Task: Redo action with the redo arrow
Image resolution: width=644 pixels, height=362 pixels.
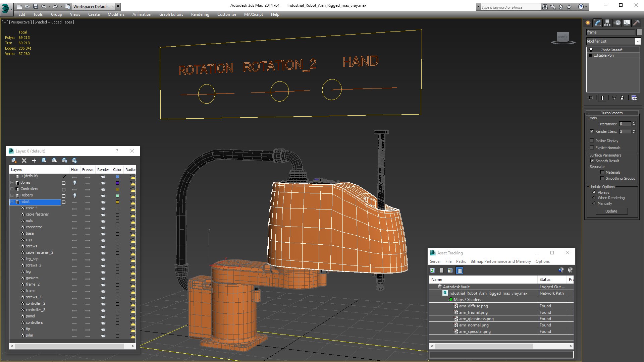Action: click(55, 6)
